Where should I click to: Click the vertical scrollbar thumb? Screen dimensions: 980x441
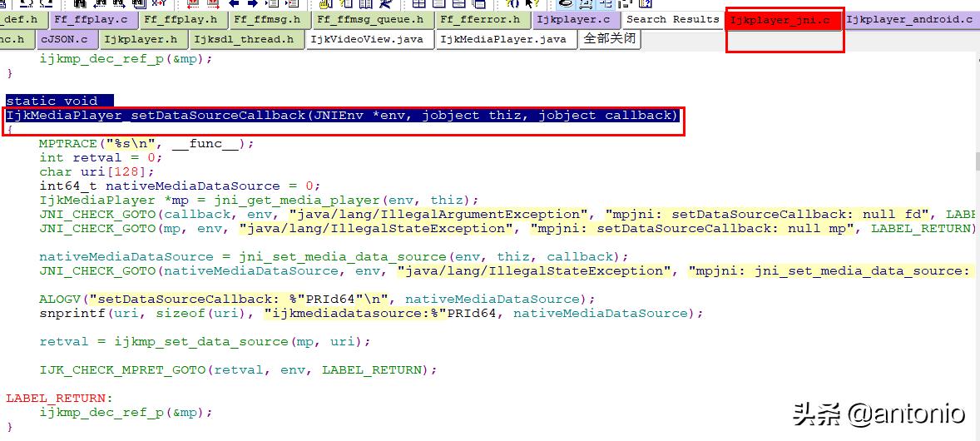coord(976,161)
